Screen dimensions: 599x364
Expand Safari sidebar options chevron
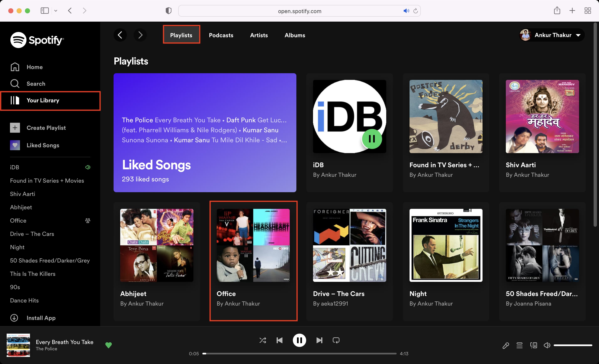56,11
